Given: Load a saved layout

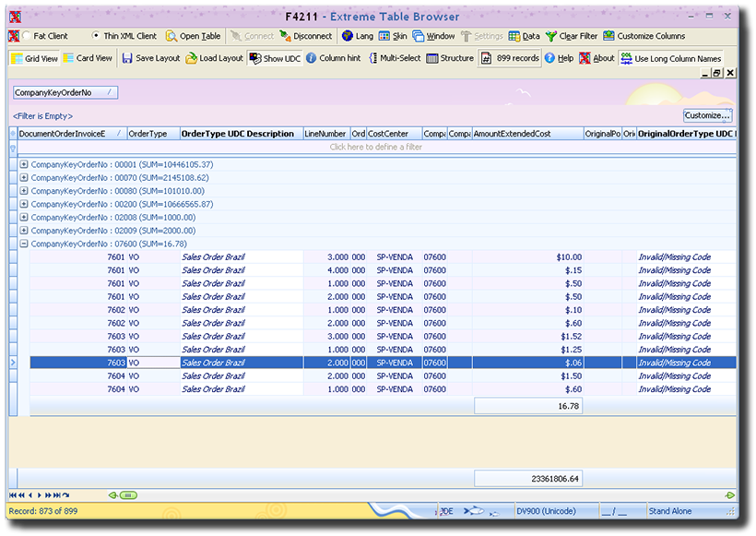Looking at the screenshot, I should (215, 58).
